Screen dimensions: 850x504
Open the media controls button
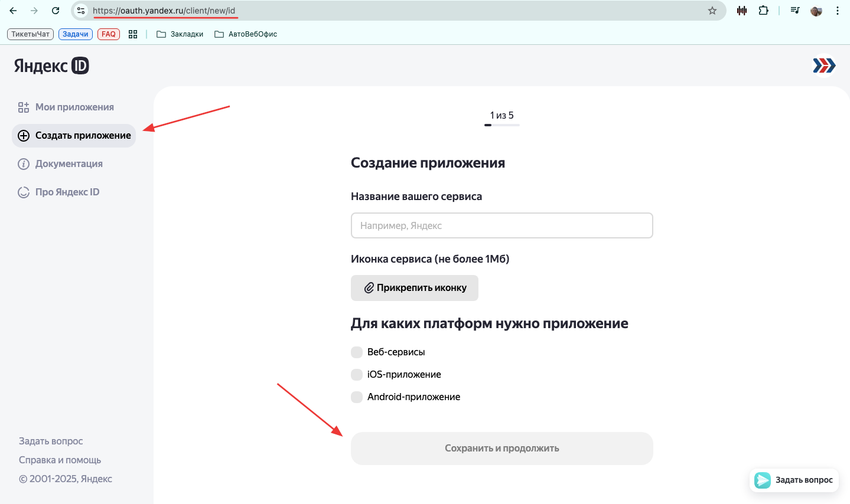click(x=795, y=11)
